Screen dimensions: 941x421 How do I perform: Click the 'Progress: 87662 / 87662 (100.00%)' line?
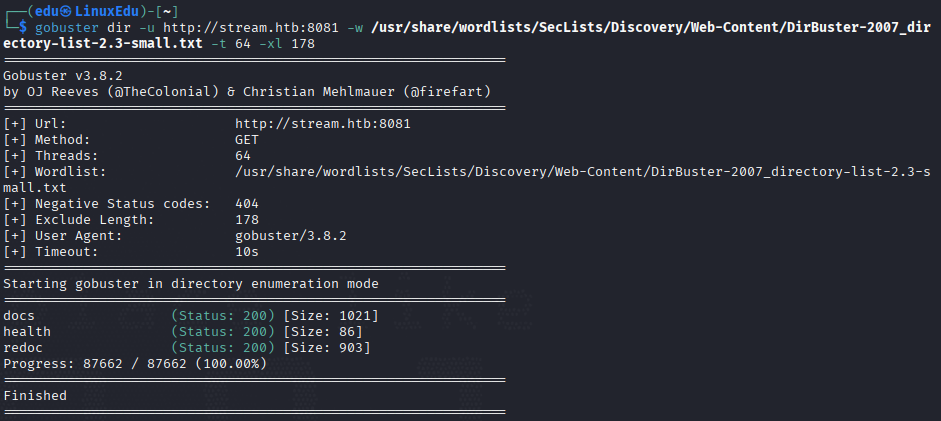pos(134,364)
